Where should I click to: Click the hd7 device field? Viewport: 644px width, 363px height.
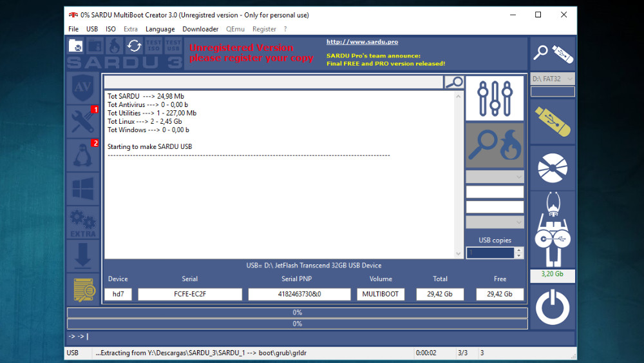tap(118, 294)
